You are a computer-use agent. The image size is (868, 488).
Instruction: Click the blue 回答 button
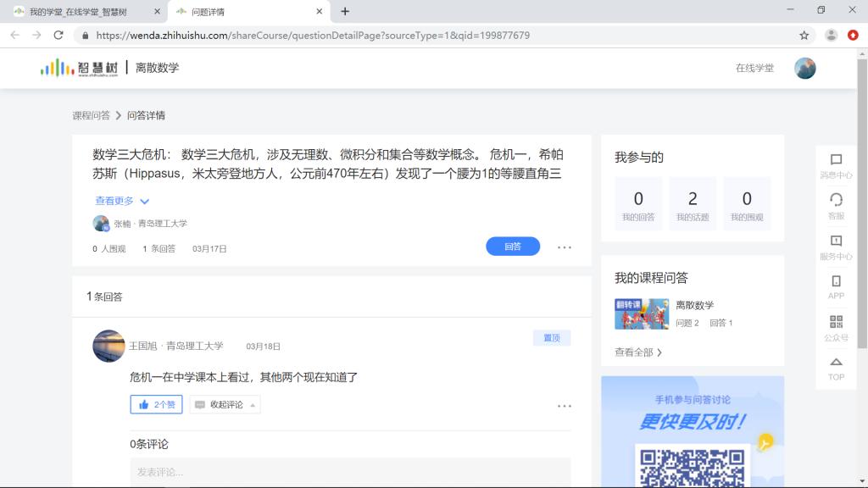click(513, 247)
